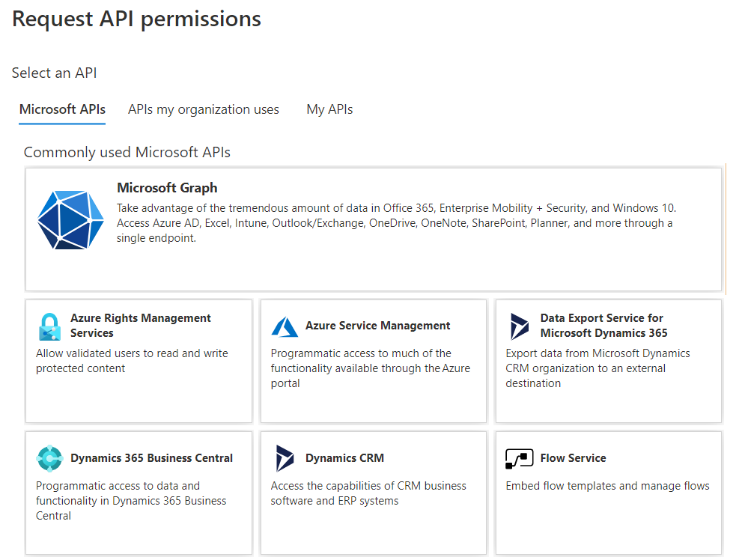Click the Data Export Service Dynamics icon
The image size is (742, 560).
click(x=519, y=326)
